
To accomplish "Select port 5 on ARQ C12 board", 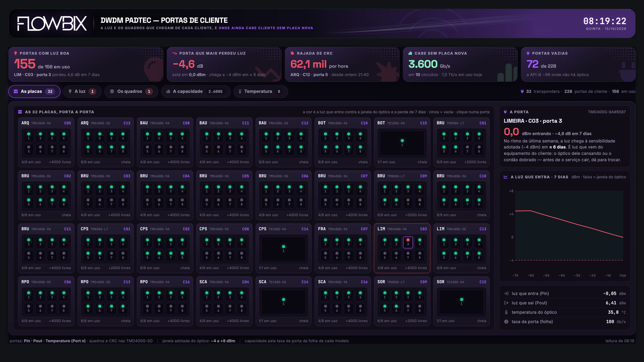I will point(88,149).
